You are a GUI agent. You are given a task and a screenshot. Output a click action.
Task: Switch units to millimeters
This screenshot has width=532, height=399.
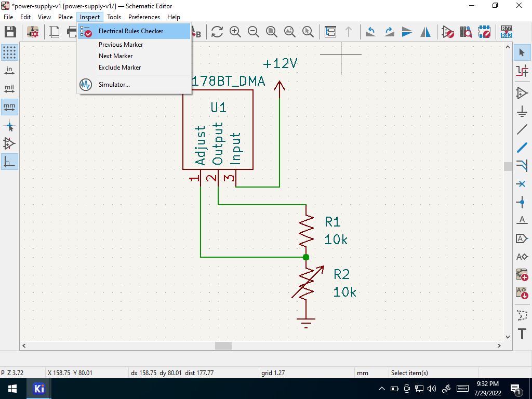[x=9, y=107]
